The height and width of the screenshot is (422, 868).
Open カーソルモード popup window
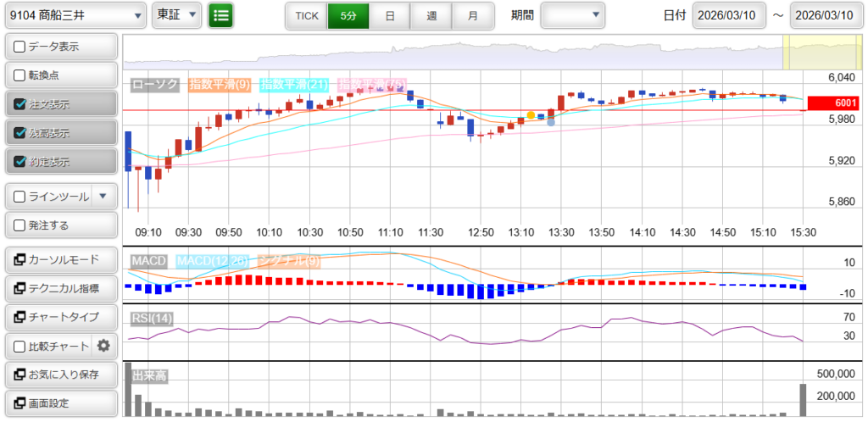pyautogui.click(x=60, y=259)
